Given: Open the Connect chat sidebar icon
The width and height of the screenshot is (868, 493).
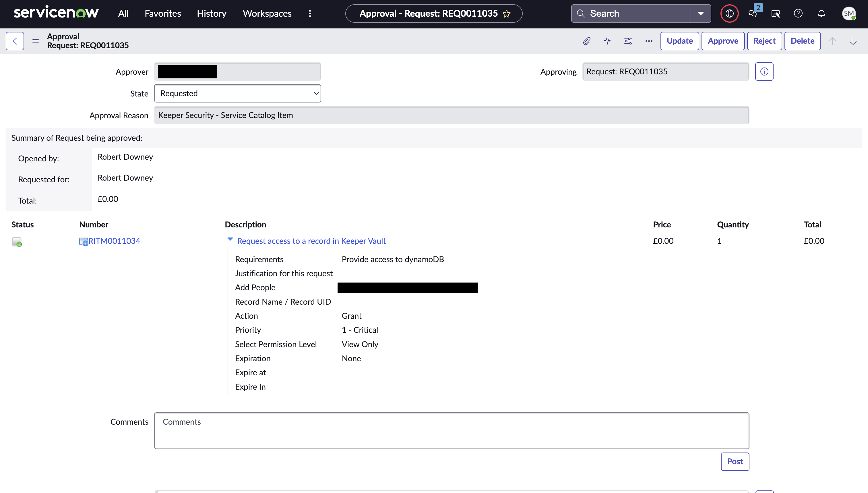Looking at the screenshot, I should (753, 13).
